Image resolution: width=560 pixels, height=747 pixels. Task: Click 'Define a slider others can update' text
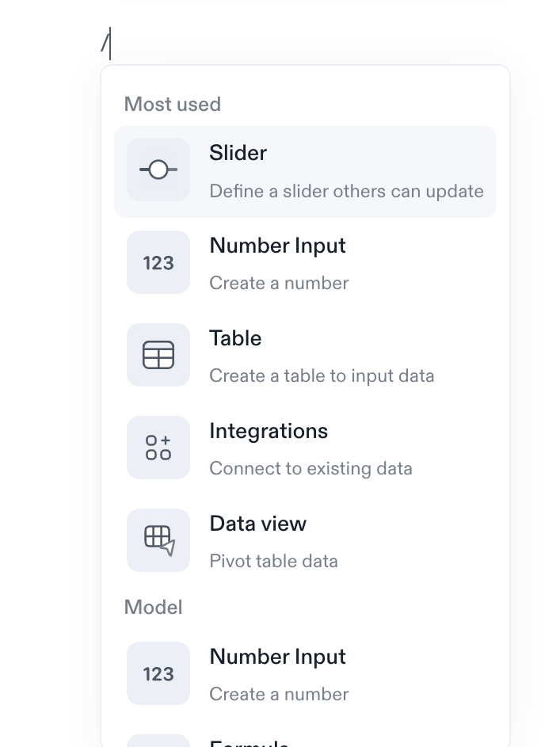click(x=346, y=191)
